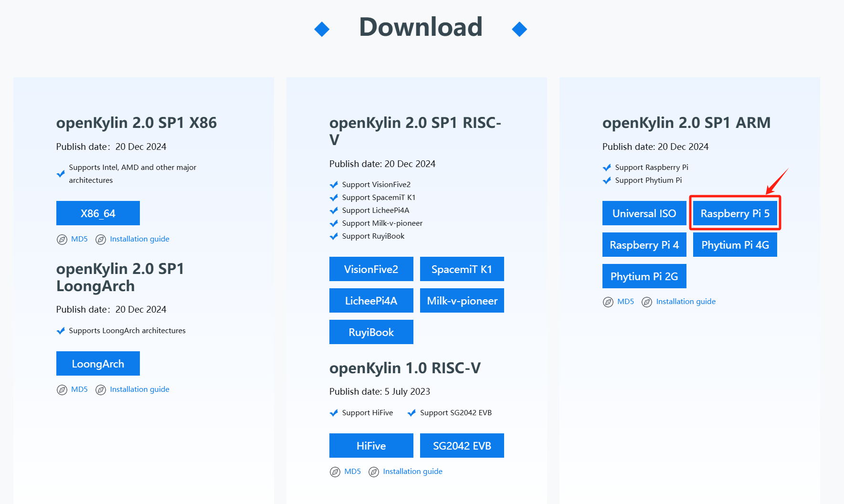Click compass icon beside X86 Installation guide
The height and width of the screenshot is (504, 844).
click(101, 240)
